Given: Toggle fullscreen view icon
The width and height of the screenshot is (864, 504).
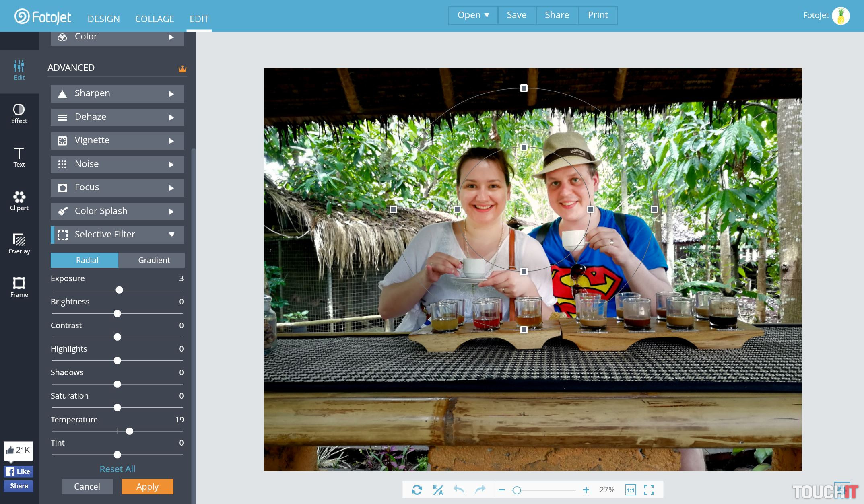Looking at the screenshot, I should pos(648,490).
